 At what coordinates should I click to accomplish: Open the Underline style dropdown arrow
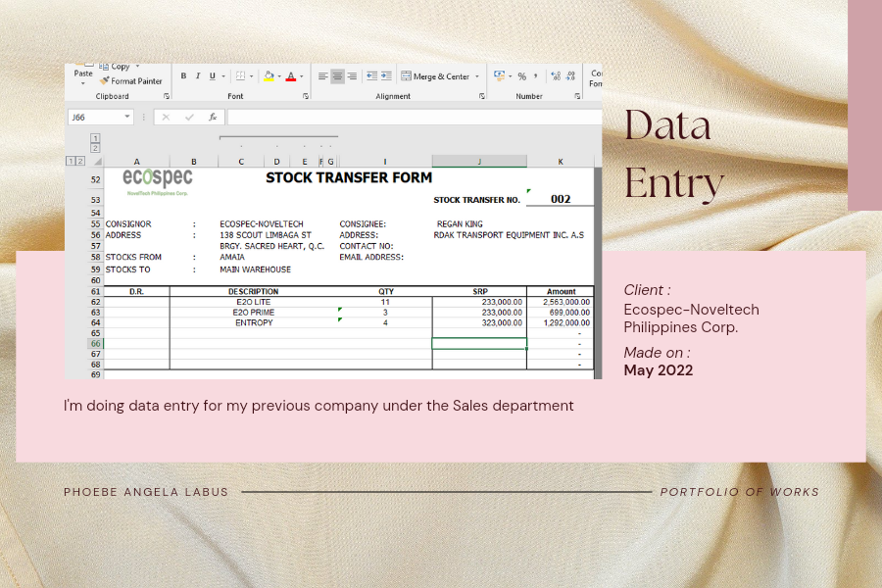pos(223,76)
